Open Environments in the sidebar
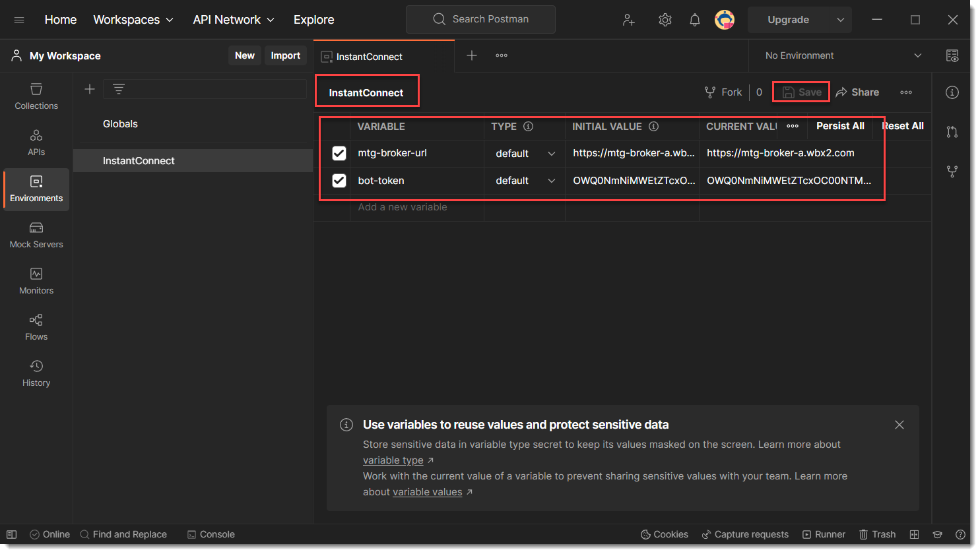The width and height of the screenshot is (980, 554). pos(36,189)
